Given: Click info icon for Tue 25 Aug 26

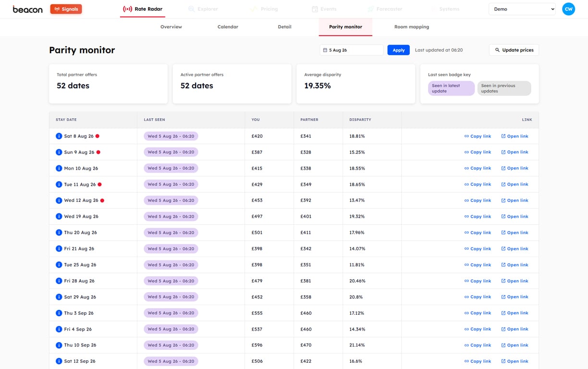Looking at the screenshot, I should (x=59, y=265).
